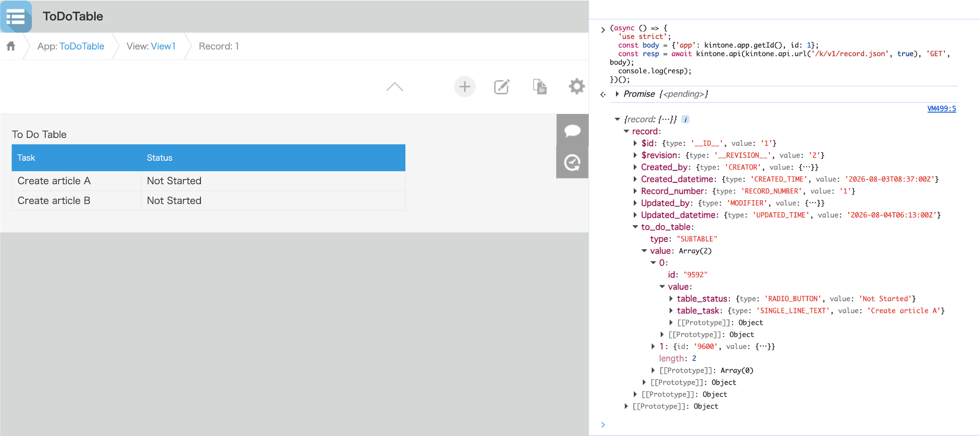980x436 pixels.
Task: Click the Task column header
Action: [76, 158]
